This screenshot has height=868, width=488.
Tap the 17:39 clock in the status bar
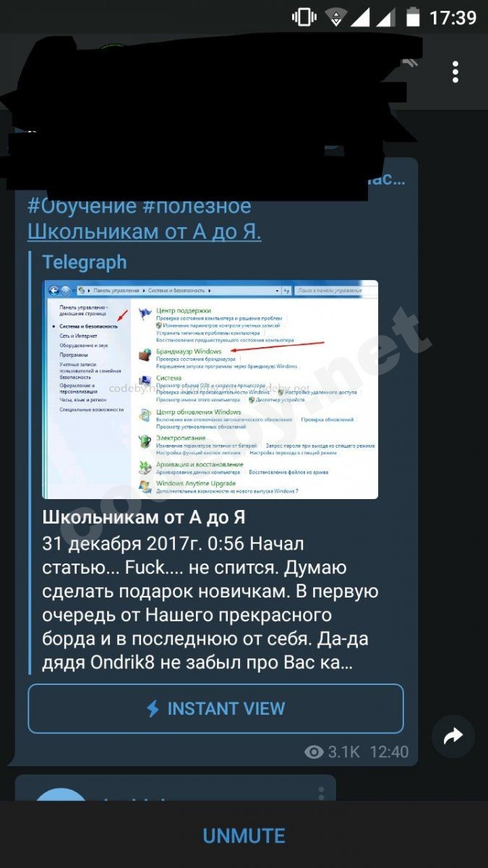click(x=453, y=17)
